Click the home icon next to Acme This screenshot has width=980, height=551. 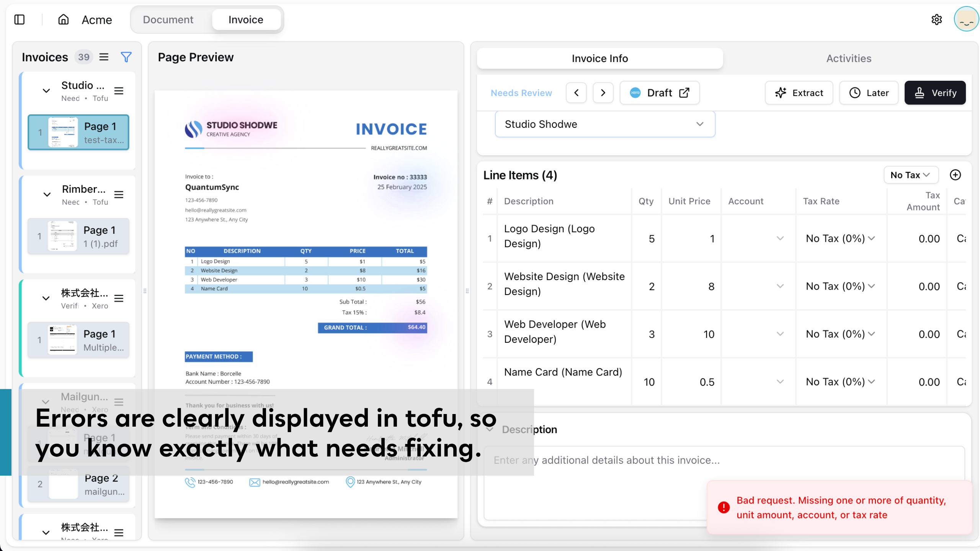tap(63, 20)
